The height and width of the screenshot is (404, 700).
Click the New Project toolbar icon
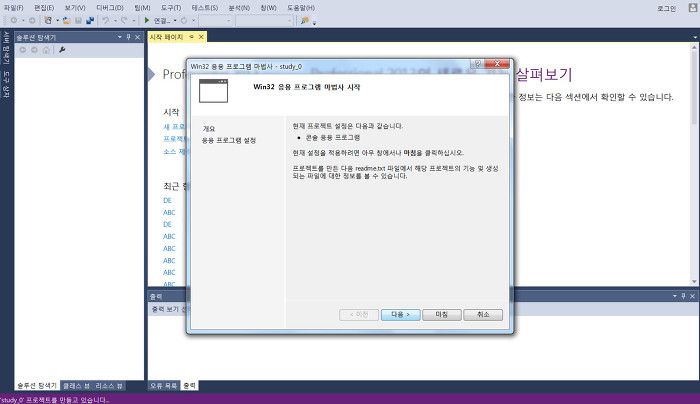(x=48, y=21)
